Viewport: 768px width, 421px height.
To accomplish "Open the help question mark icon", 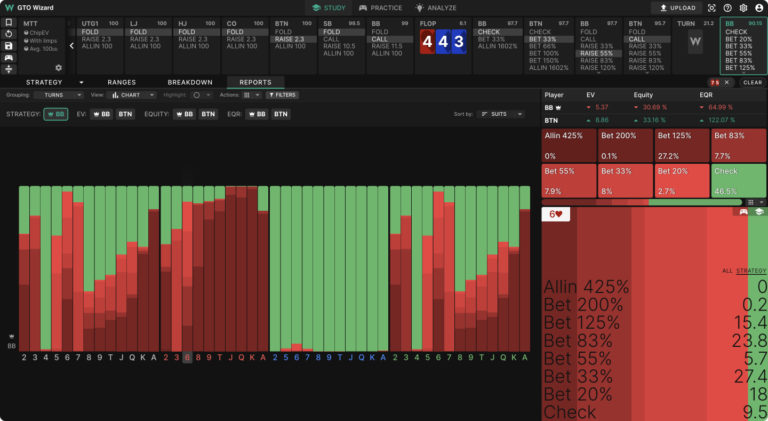I will coord(727,8).
